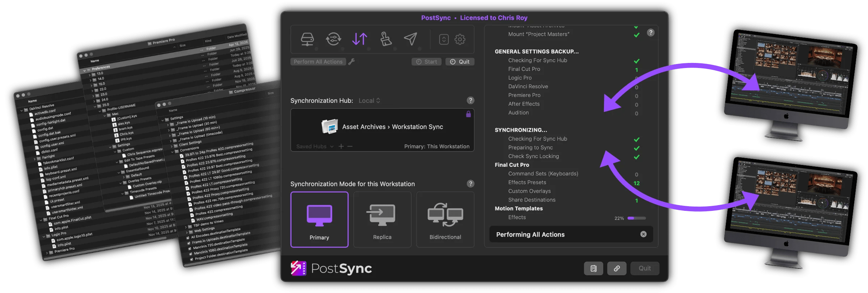
Task: Open the cleanup brush icon
Action: [386, 39]
